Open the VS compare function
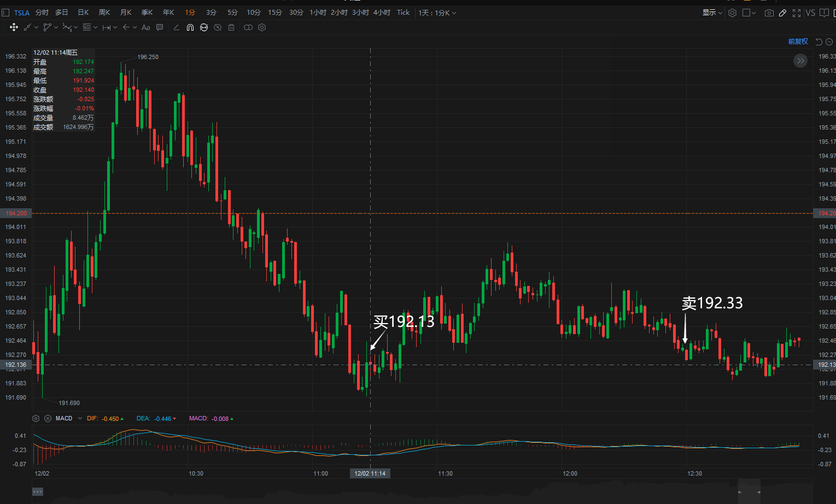The width and height of the screenshot is (836, 504). pos(810,13)
